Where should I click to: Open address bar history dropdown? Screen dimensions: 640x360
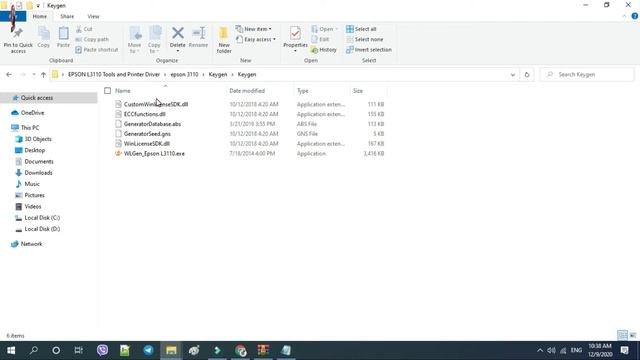point(513,75)
